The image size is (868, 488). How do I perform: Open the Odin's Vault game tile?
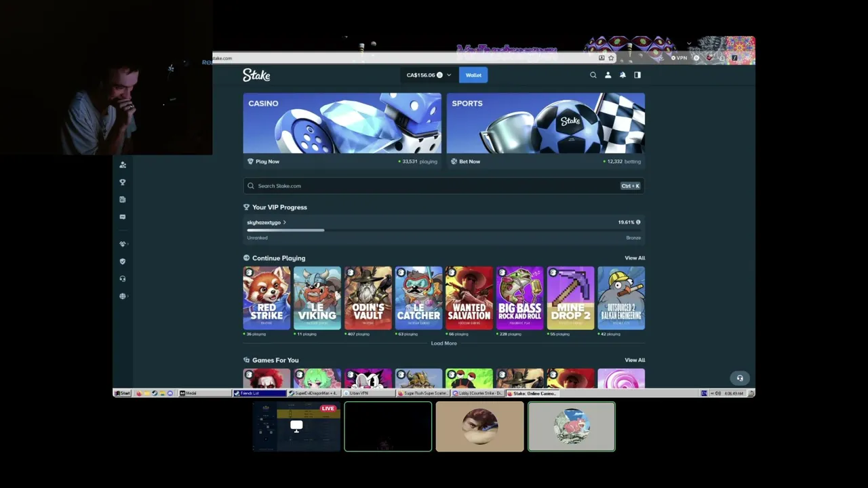click(x=368, y=298)
